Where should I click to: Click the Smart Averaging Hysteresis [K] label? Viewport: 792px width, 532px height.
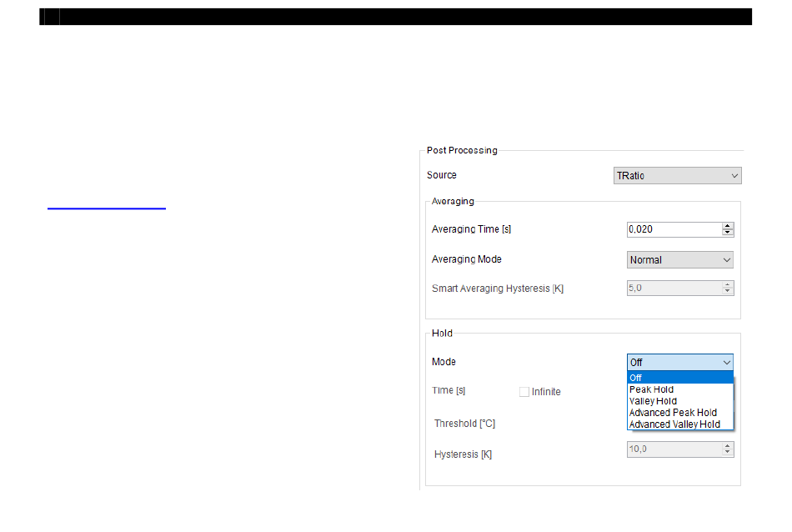point(498,289)
